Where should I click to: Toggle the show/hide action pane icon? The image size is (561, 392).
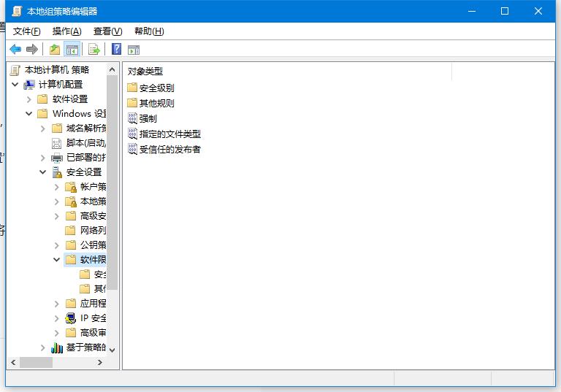(134, 50)
